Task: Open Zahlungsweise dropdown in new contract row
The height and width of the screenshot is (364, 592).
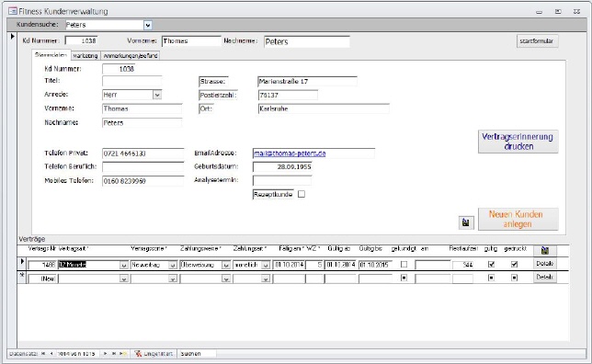Action: pos(226,279)
